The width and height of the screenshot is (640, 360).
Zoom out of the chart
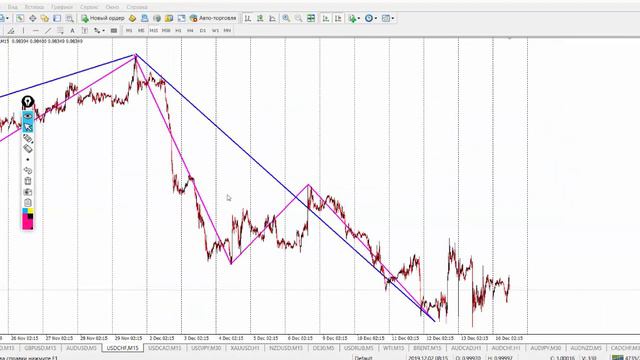coord(298,18)
